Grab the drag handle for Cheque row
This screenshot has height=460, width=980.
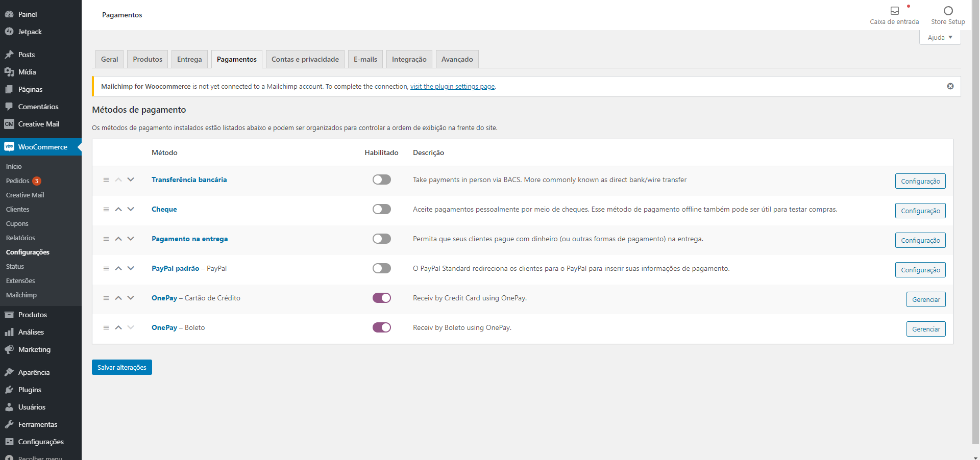(106, 209)
